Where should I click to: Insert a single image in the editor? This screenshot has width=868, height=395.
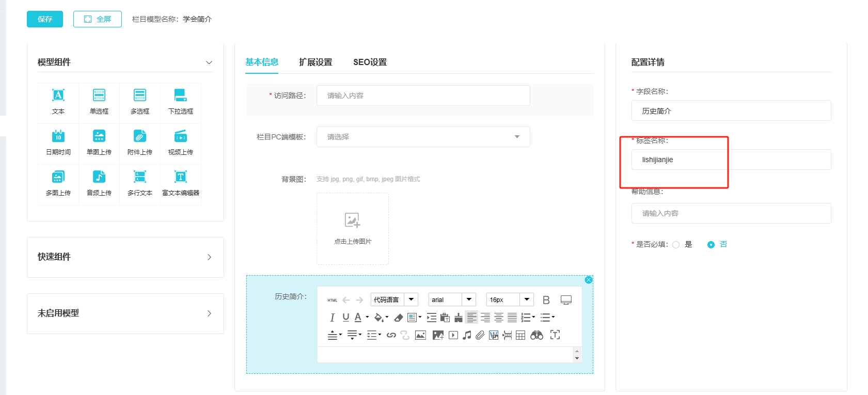coord(421,335)
